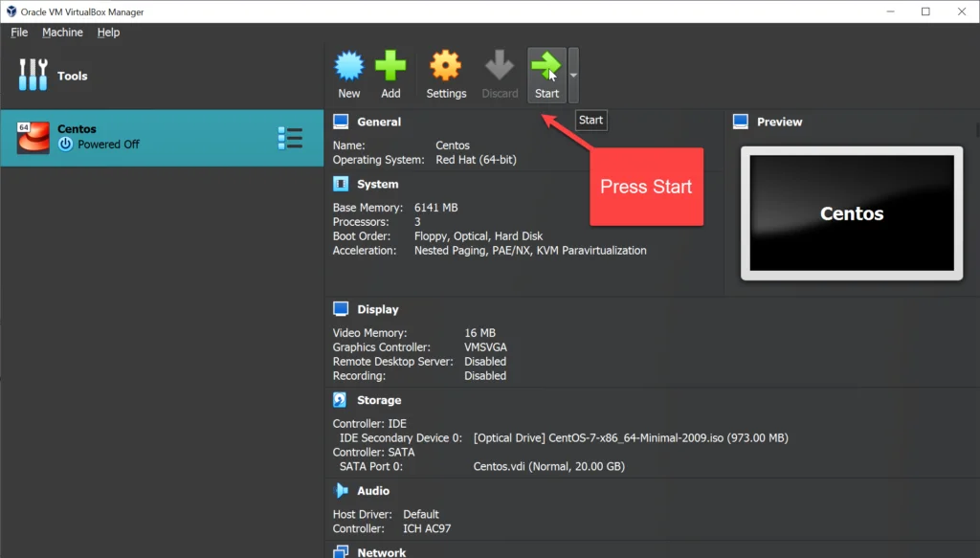Open the Centos VM list context menu icon
Image resolution: width=980 pixels, height=558 pixels.
point(290,137)
